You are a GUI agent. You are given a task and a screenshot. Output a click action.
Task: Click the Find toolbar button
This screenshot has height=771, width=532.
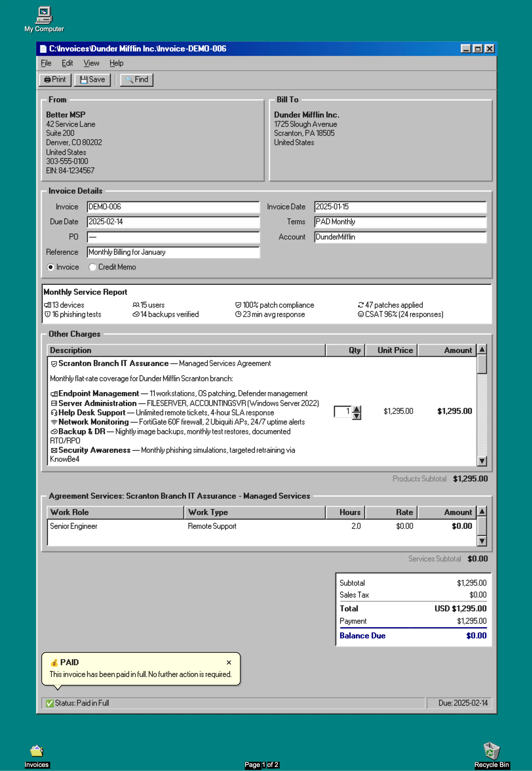(137, 80)
